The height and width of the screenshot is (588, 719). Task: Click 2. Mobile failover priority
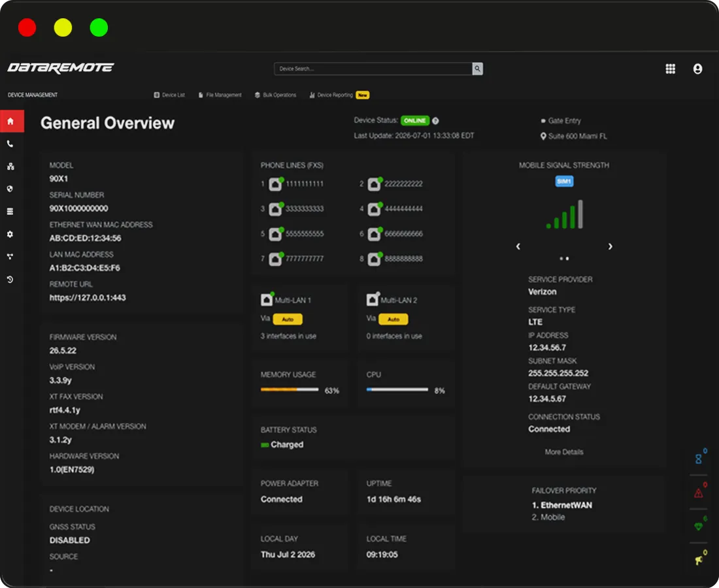548,517
